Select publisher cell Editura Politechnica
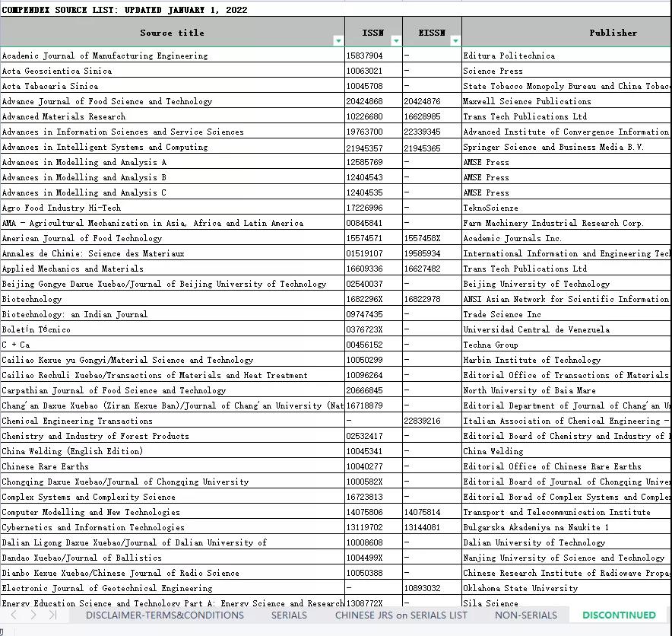 point(566,56)
